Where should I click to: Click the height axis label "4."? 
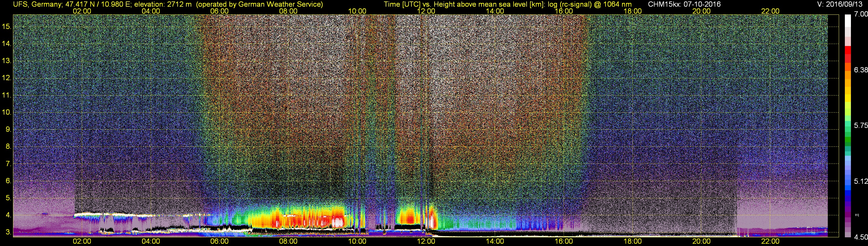pyautogui.click(x=8, y=215)
